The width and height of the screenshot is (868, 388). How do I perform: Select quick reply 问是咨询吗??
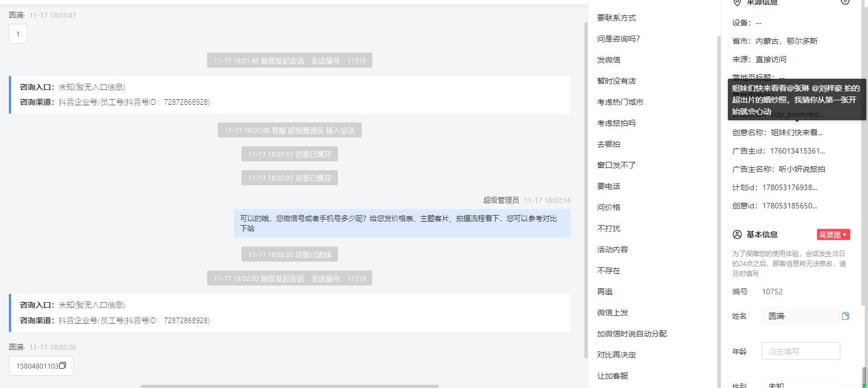click(x=618, y=39)
